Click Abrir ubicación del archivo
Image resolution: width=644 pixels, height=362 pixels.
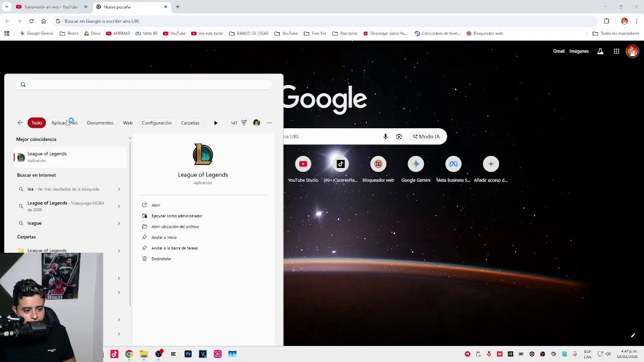175,227
